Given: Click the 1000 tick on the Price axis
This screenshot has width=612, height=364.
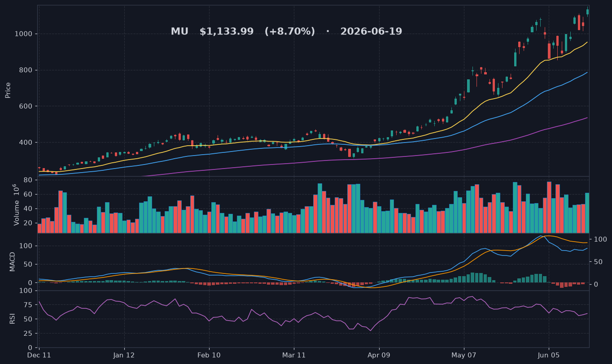Looking at the screenshot, I should [23, 34].
